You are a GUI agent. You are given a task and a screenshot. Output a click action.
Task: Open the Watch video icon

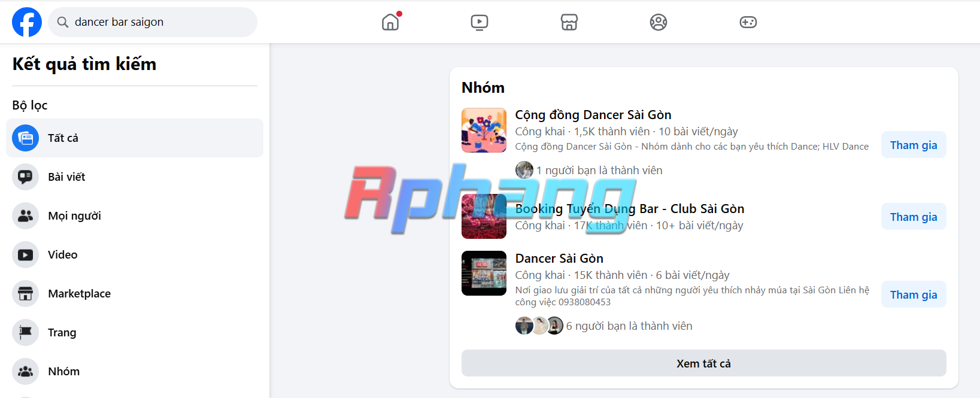pyautogui.click(x=480, y=22)
